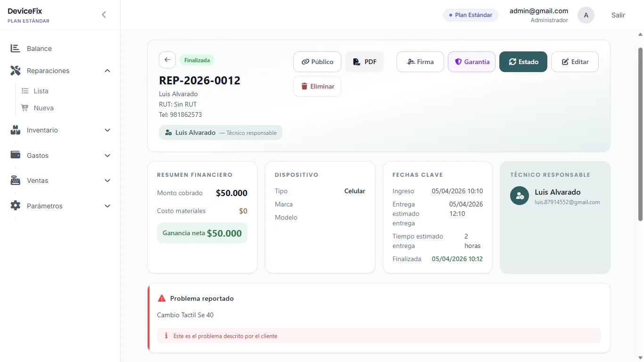644x362 pixels.
Task: Click the Parámetros gear icon
Action: (x=15, y=206)
